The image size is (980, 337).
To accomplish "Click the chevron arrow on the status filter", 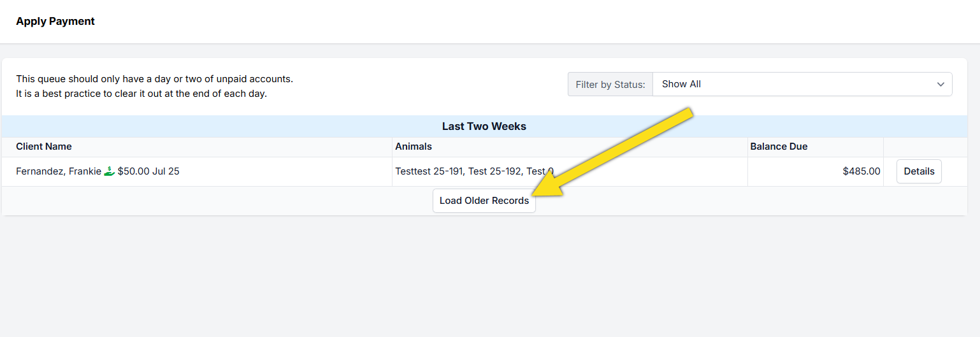I will 940,84.
